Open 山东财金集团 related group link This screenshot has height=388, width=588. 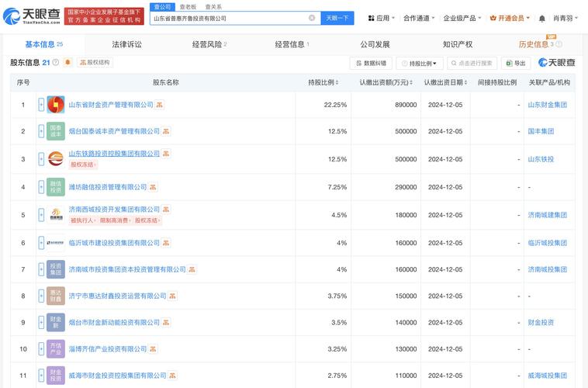point(547,105)
